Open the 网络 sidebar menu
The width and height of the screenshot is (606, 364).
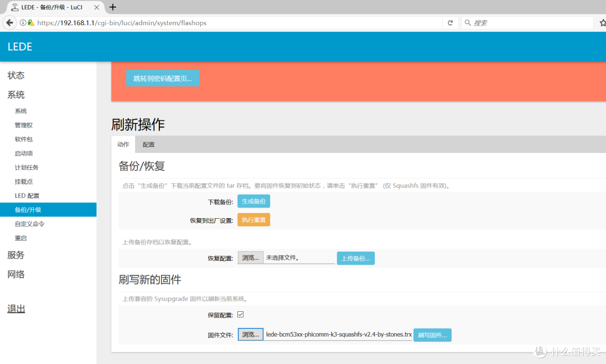pyautogui.click(x=16, y=274)
